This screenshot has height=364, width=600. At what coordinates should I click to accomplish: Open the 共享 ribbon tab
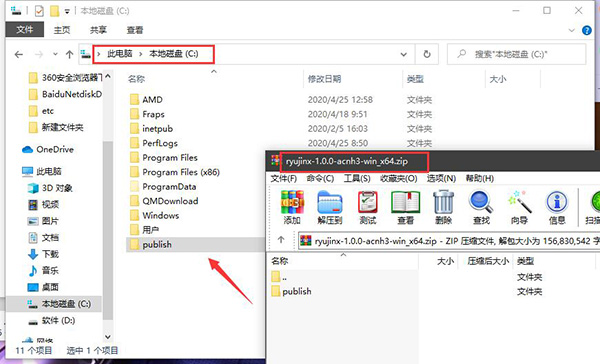[98, 30]
